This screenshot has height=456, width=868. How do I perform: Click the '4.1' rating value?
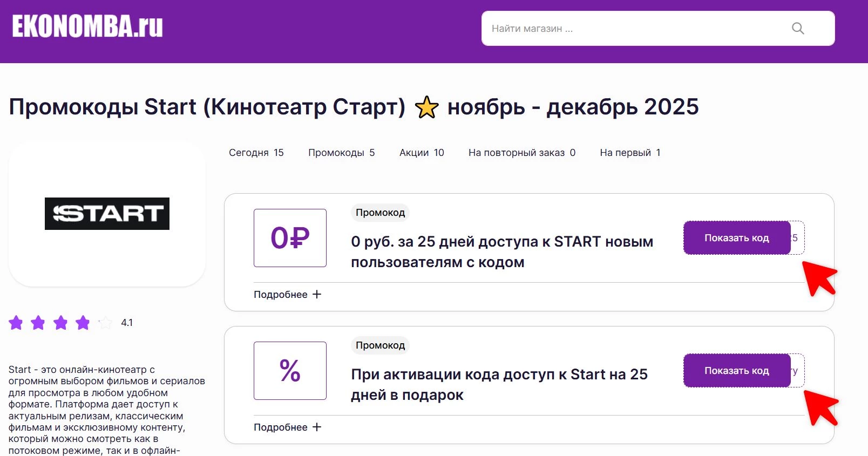(127, 323)
